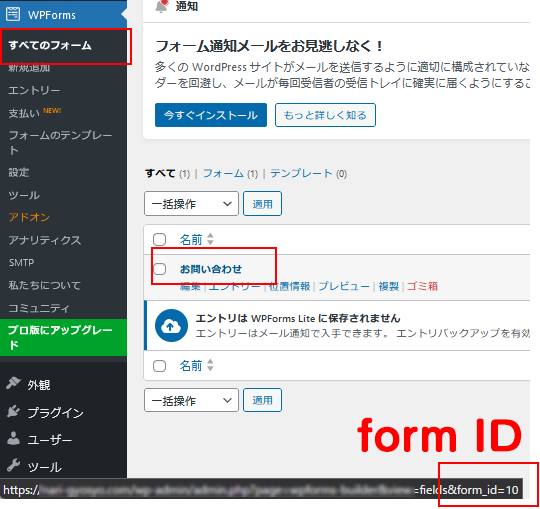540x509 pixels.
Task: Sort by 名前 arrows in table header
Action: coord(210,239)
